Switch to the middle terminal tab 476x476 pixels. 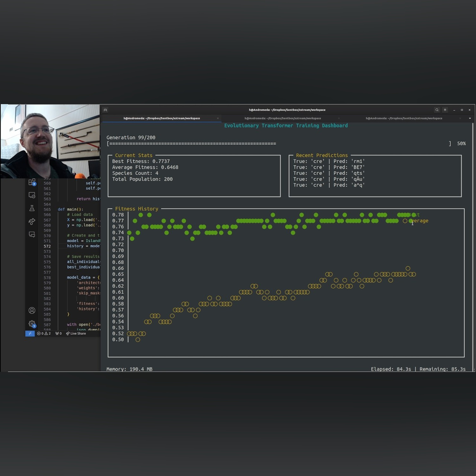[283, 118]
